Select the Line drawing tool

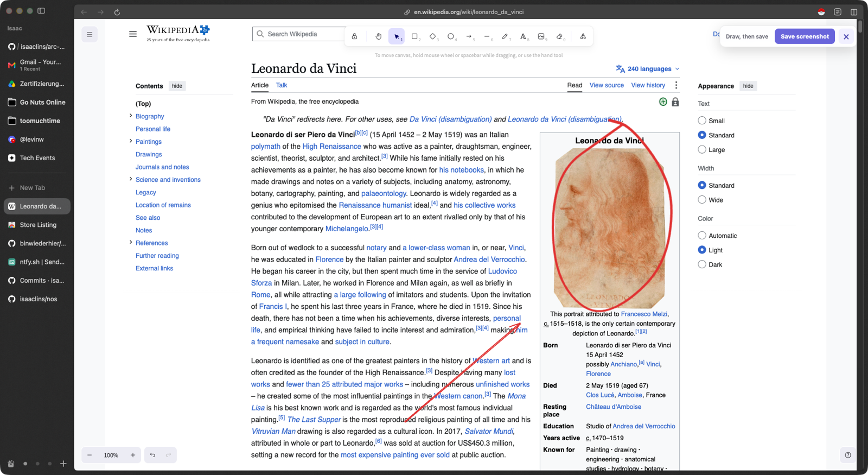coord(487,36)
